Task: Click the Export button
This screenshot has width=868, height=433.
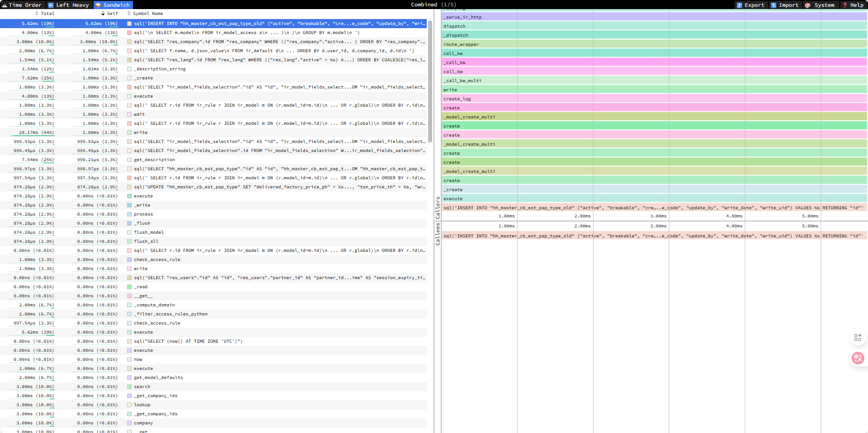Action: pyautogui.click(x=750, y=5)
